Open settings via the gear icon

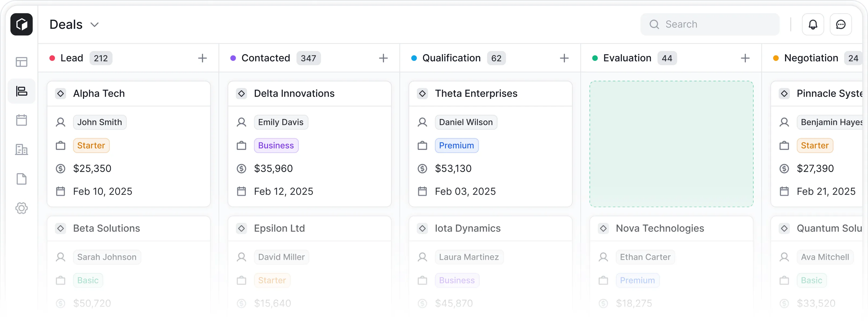click(22, 208)
